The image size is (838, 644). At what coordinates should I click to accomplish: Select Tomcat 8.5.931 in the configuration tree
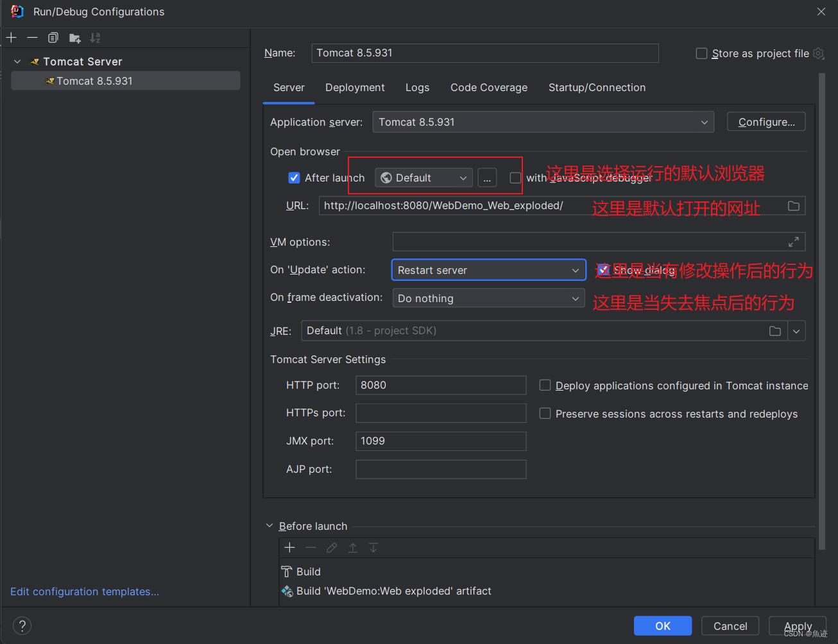tap(126, 81)
